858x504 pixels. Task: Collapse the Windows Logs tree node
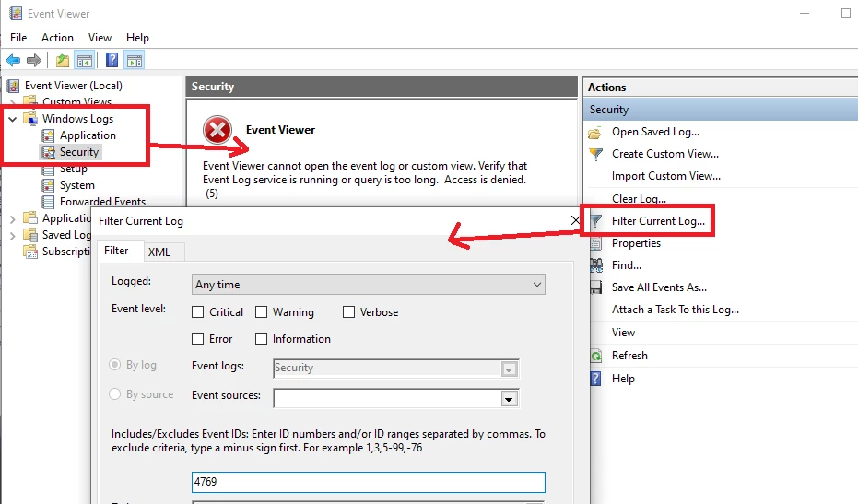(13, 119)
